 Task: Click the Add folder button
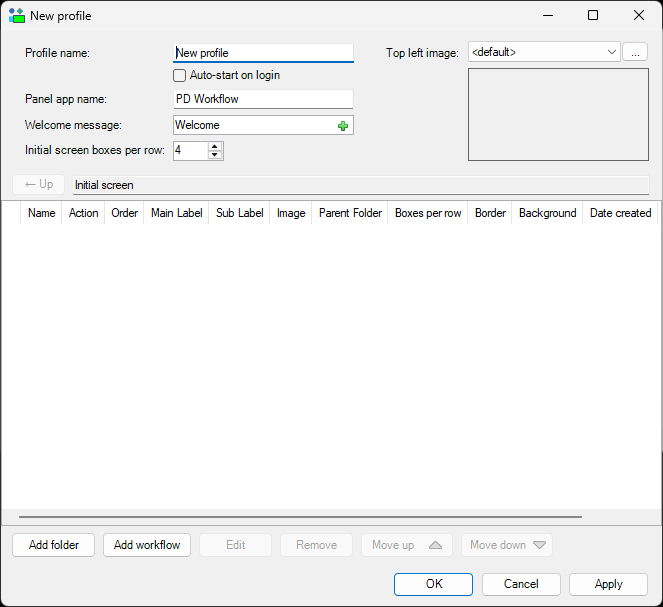(54, 545)
